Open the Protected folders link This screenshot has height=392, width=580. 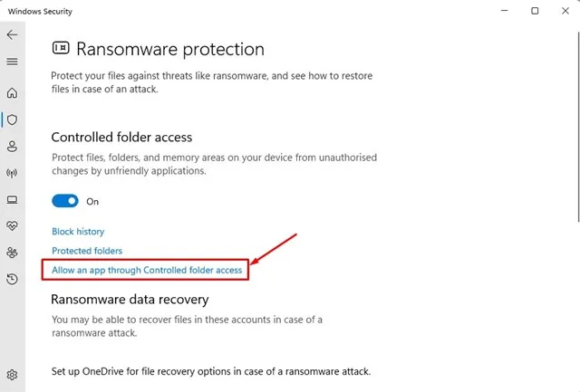pos(87,251)
